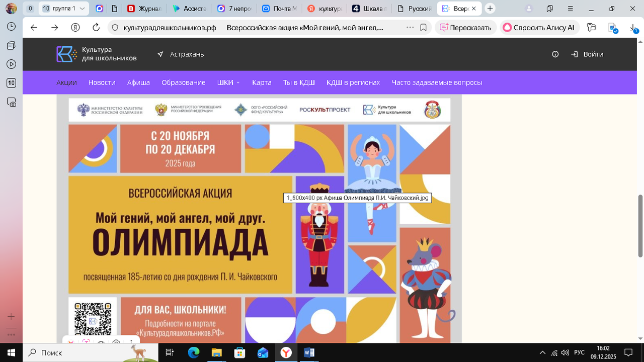Expand the tab group 'группа 1' chevron

(x=83, y=9)
